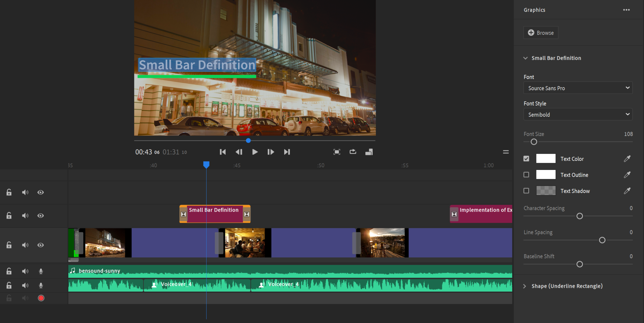This screenshot has height=323, width=644.
Task: Open the Font Style dropdown showing Semibold
Action: coord(577,114)
